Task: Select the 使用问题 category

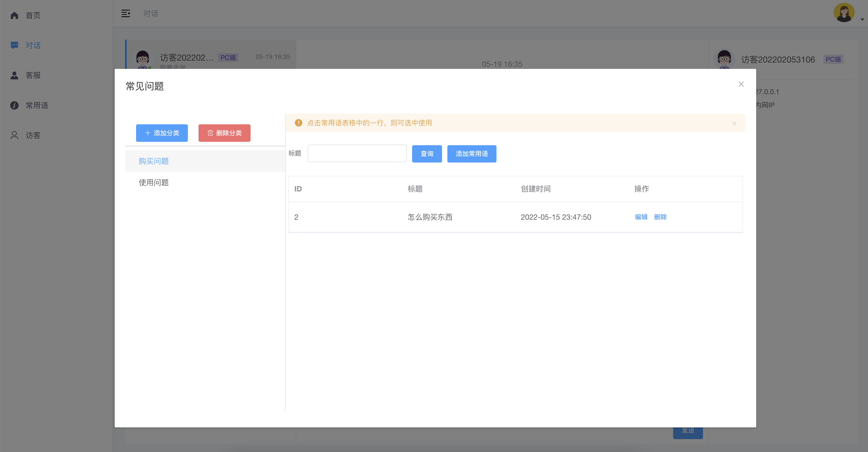Action: 154,182
